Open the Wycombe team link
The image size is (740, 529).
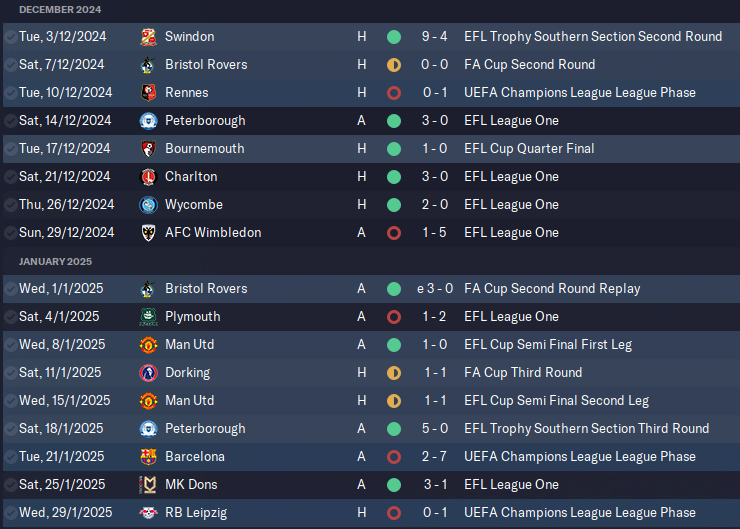pos(194,205)
